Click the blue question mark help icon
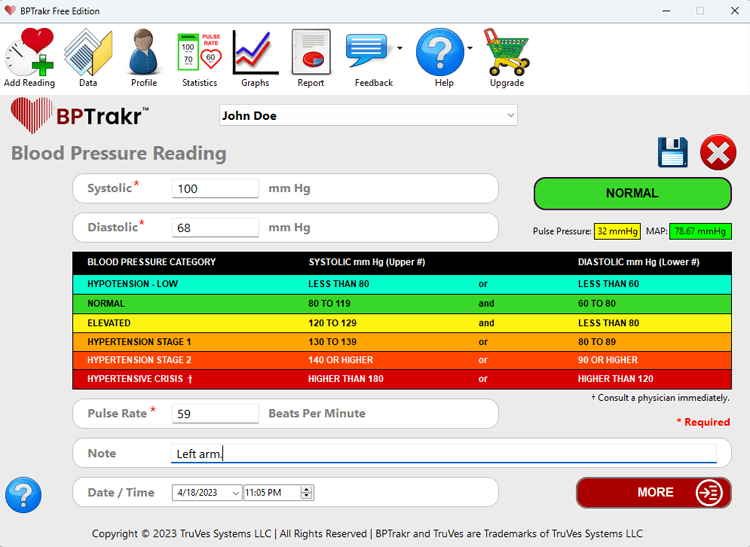This screenshot has height=547, width=750. [23, 494]
